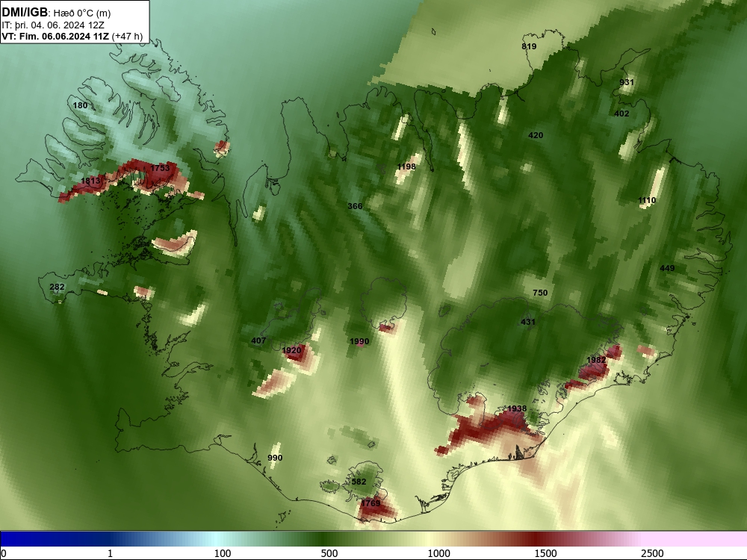The image size is (747, 560).
Task: Click the map value 1753
Action: [x=160, y=168]
